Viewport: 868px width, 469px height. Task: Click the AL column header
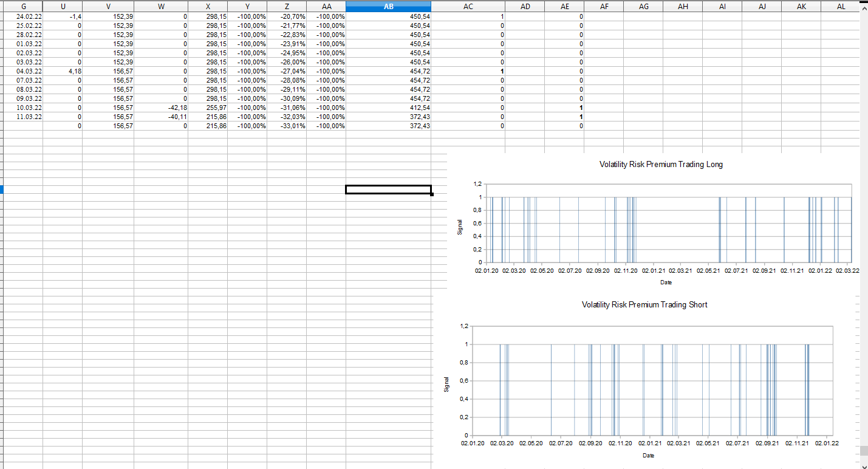[x=841, y=6]
